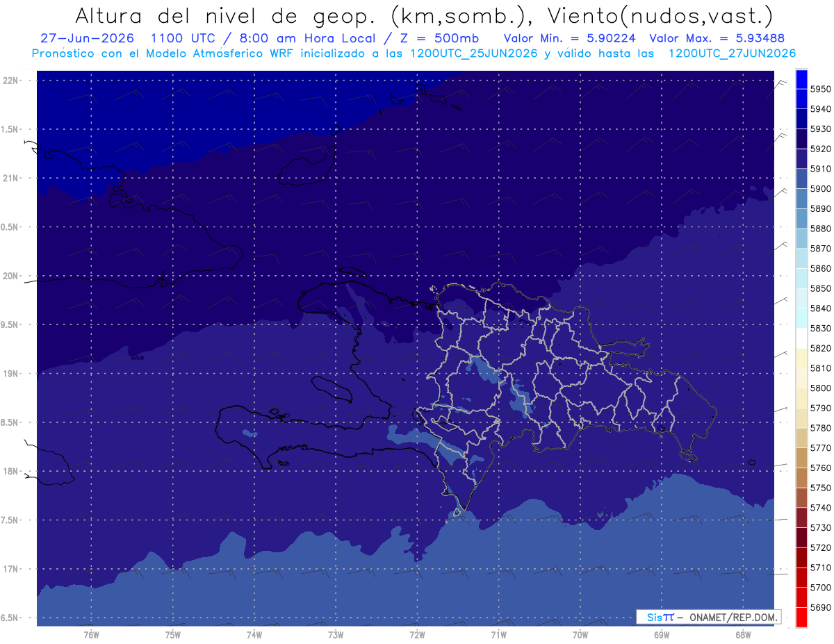Click the '5950' color bar label
Viewport: 834px width, 644px height.
click(x=821, y=89)
